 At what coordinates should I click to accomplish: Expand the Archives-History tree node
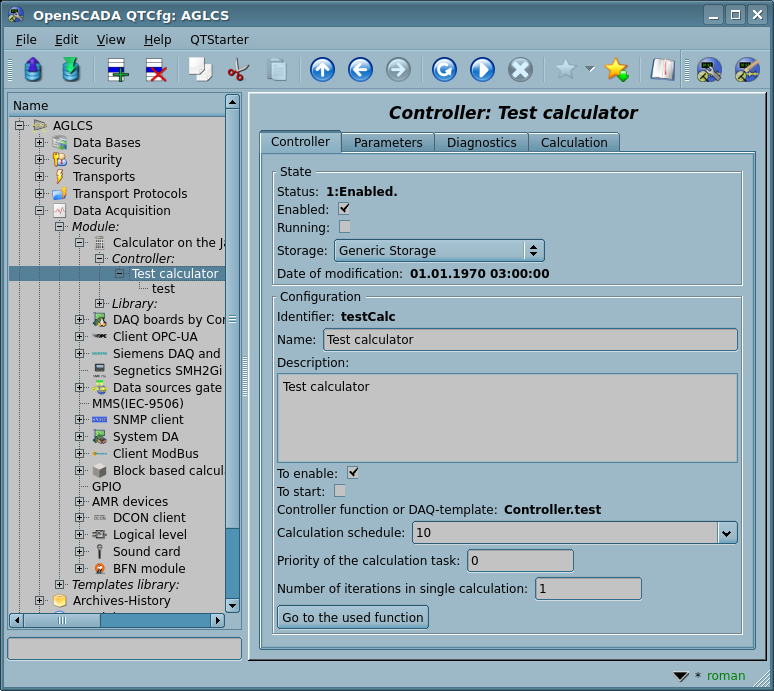pyautogui.click(x=40, y=601)
